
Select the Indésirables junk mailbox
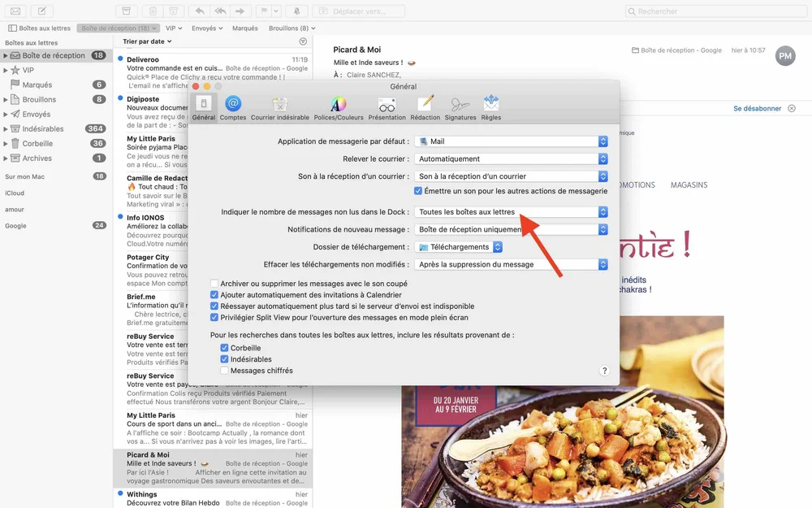pyautogui.click(x=56, y=128)
